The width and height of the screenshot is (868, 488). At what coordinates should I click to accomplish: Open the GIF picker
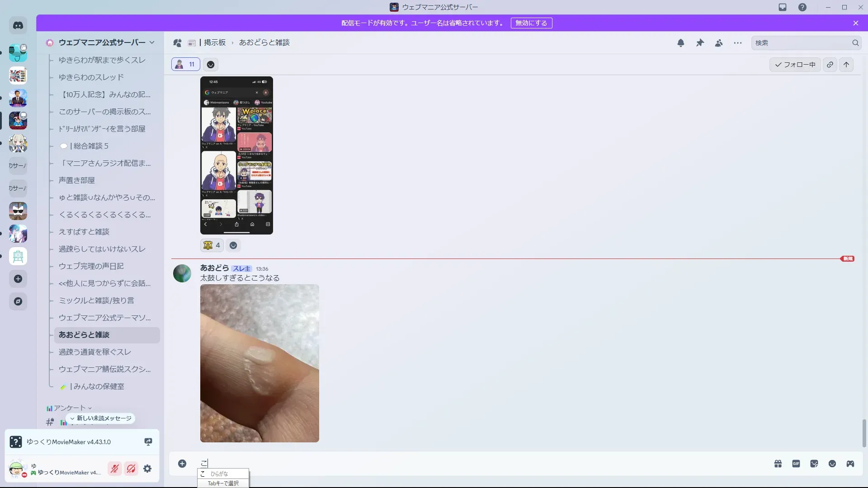click(x=796, y=464)
